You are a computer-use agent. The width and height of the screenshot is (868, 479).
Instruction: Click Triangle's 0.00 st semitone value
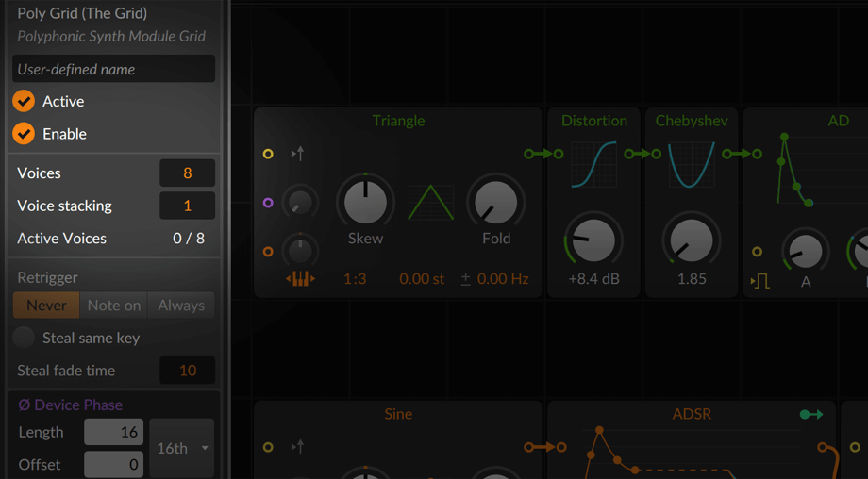422,279
